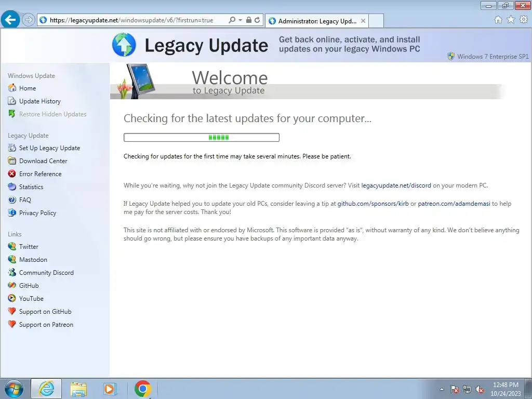Click the security lock icon in address bar
The image size is (532, 399).
click(x=249, y=20)
